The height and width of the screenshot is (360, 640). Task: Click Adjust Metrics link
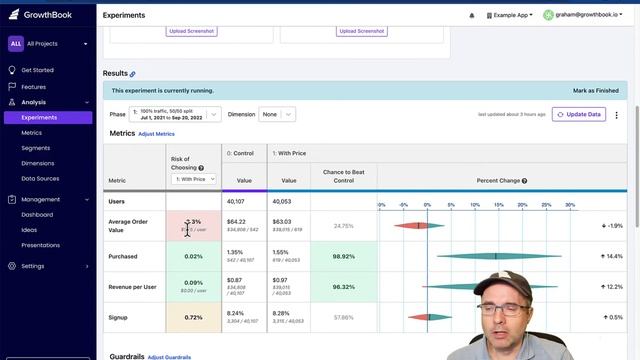coord(156,134)
